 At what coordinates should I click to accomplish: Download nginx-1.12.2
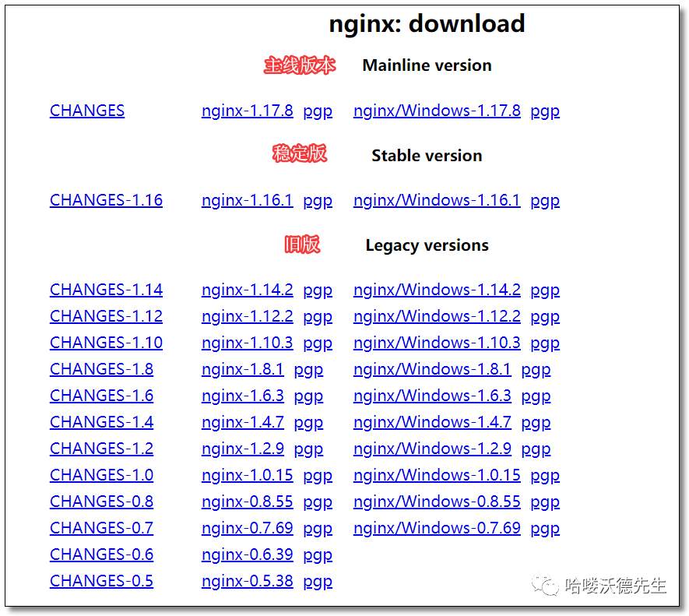pos(247,317)
